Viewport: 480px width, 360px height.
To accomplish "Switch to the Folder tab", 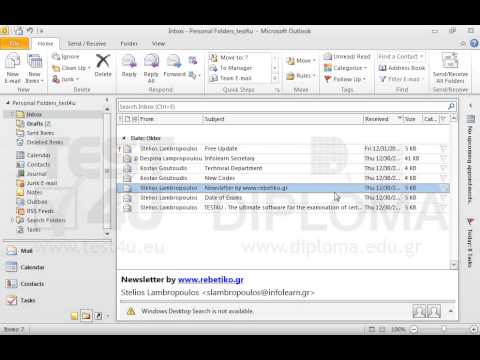I will pyautogui.click(x=129, y=44).
